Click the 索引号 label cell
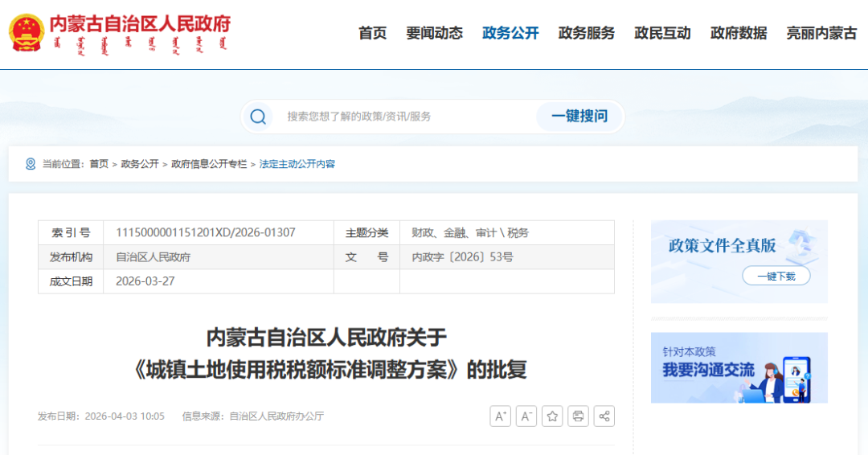This screenshot has width=868, height=455. click(x=71, y=232)
